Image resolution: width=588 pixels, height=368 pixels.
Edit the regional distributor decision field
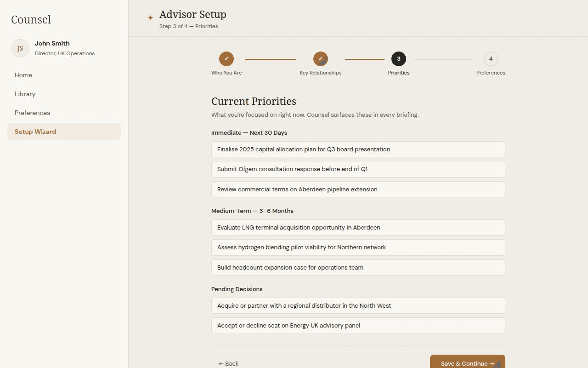point(358,305)
